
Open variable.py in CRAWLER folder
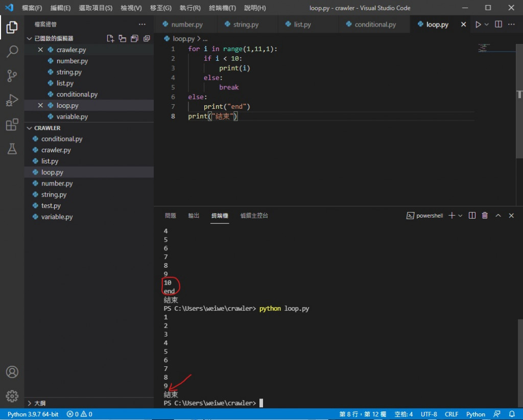pos(89,217)
